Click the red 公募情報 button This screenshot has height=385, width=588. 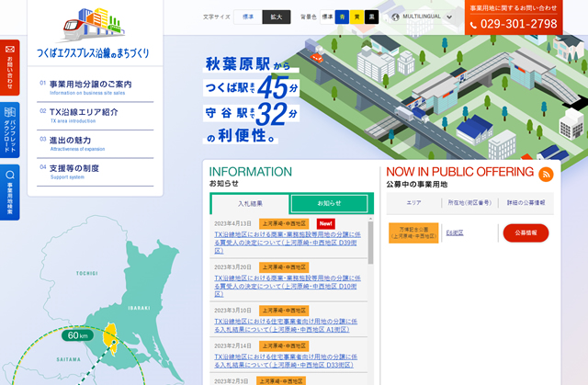click(x=526, y=232)
